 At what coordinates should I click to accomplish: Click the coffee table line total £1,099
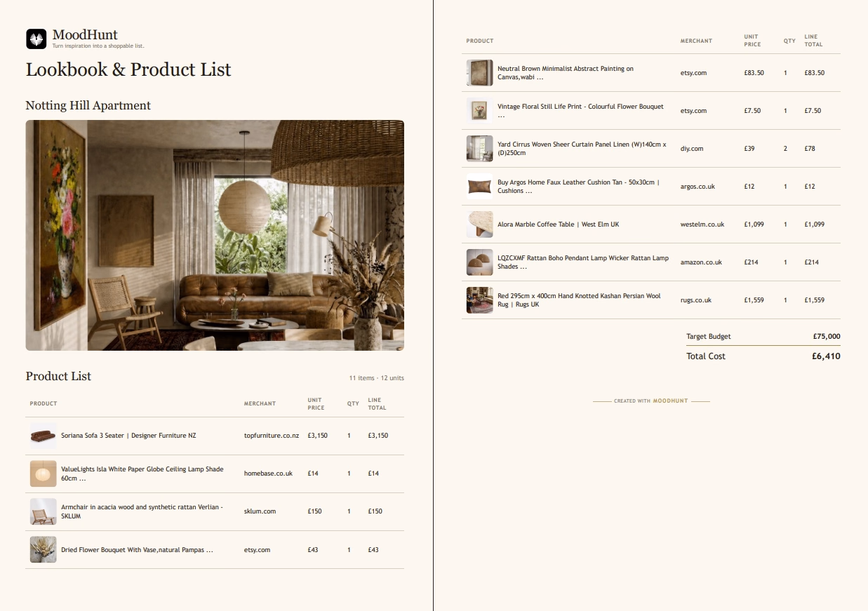click(815, 224)
